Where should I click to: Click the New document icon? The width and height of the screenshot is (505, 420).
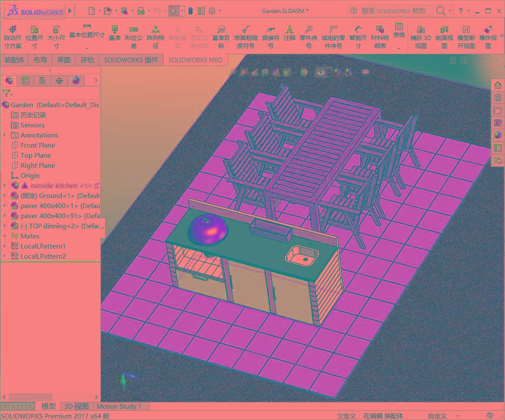point(92,11)
